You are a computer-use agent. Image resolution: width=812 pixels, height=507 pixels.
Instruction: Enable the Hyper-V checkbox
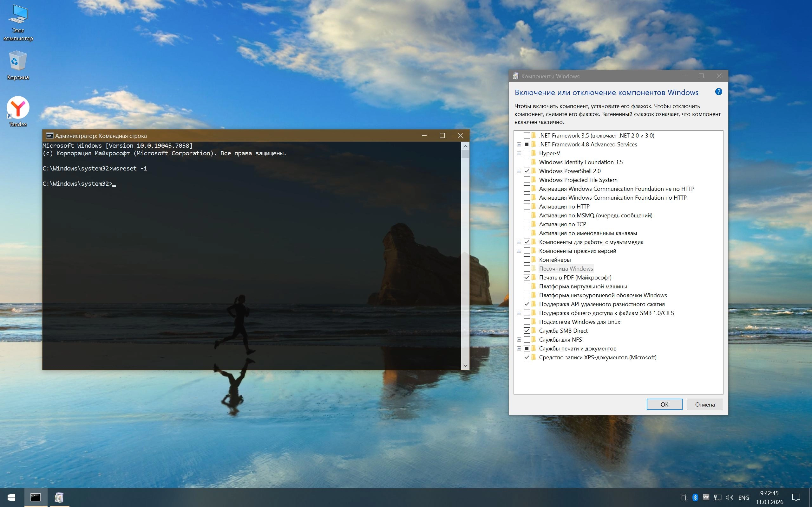[x=527, y=153]
